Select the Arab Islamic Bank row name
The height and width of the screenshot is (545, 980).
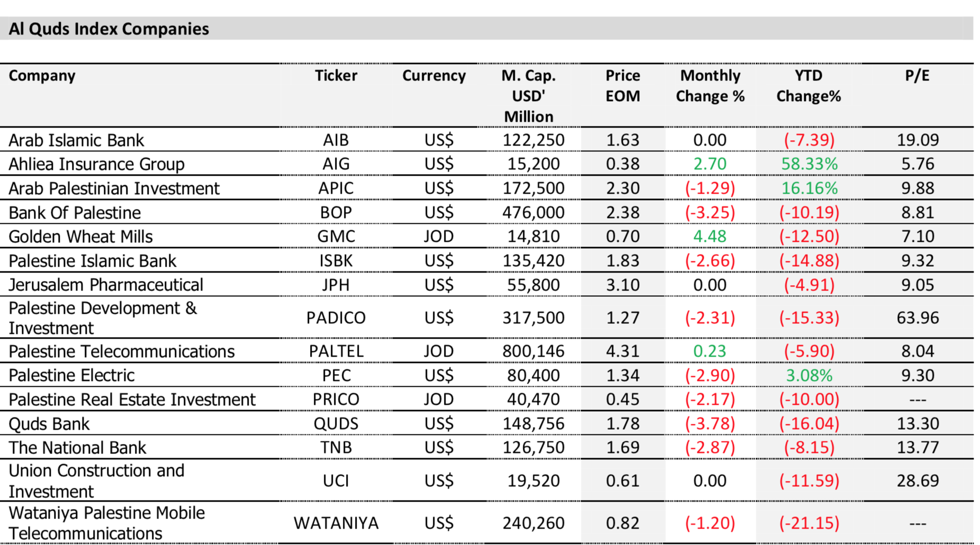pos(76,140)
